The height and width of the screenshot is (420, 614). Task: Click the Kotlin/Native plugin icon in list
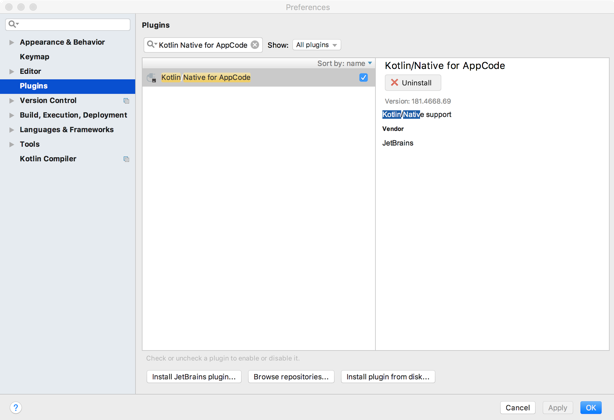(x=152, y=78)
